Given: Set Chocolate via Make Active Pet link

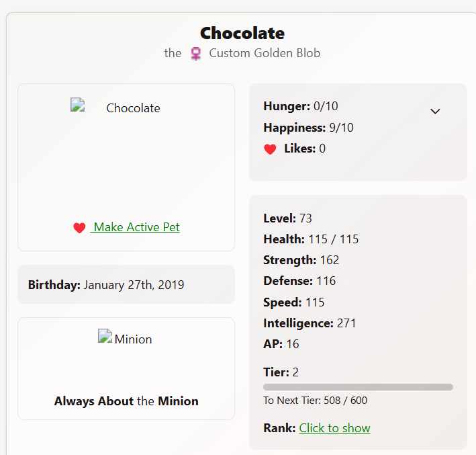Looking at the screenshot, I should tap(136, 227).
